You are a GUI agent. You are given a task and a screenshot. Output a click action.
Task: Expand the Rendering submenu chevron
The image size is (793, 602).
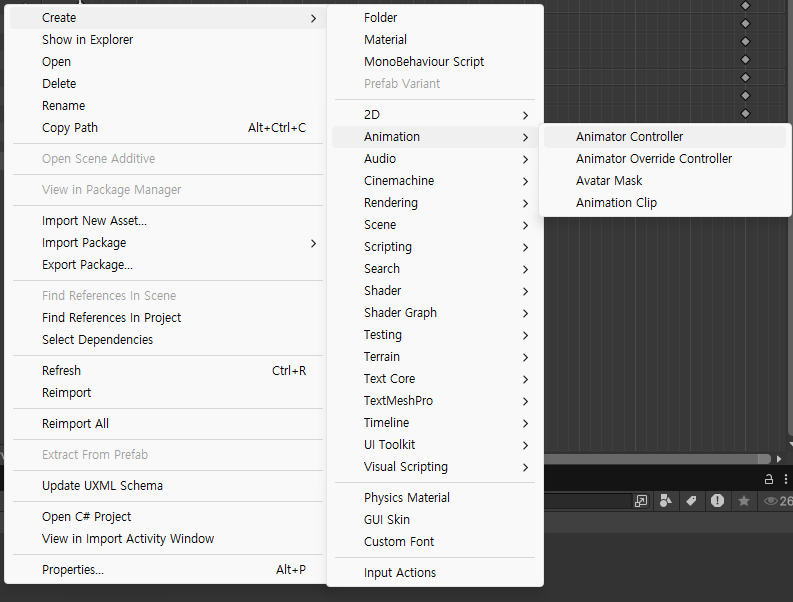[525, 203]
